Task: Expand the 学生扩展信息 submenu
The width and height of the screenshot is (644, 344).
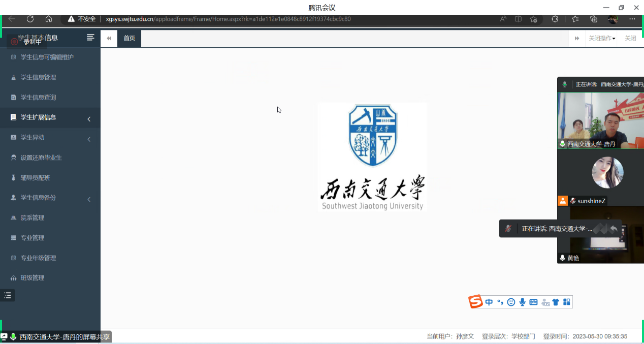Action: [x=50, y=117]
